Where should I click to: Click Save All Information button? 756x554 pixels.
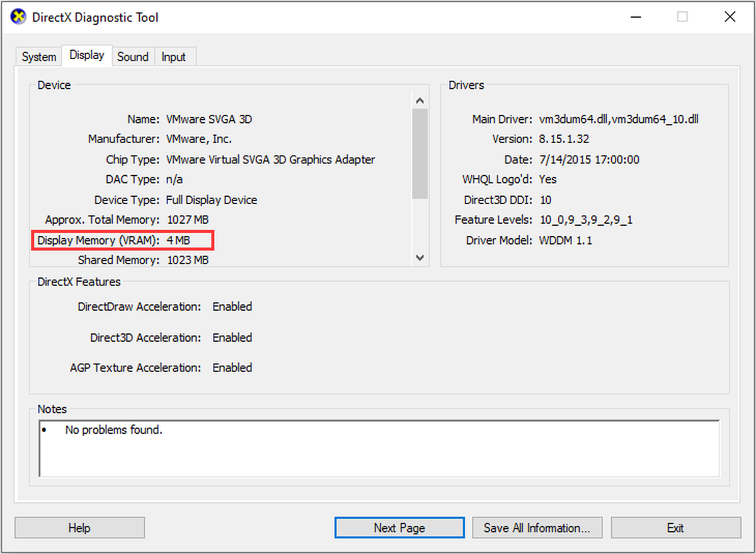coord(537,528)
